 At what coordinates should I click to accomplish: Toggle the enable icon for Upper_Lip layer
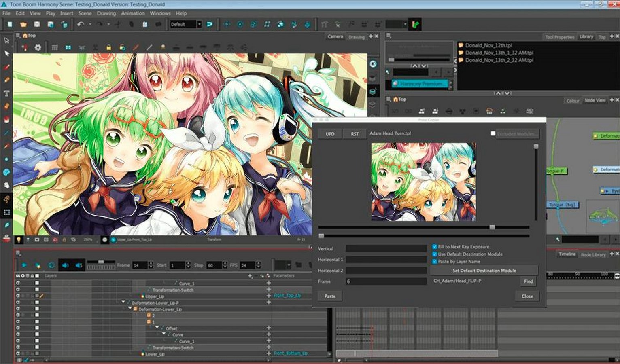point(18,296)
